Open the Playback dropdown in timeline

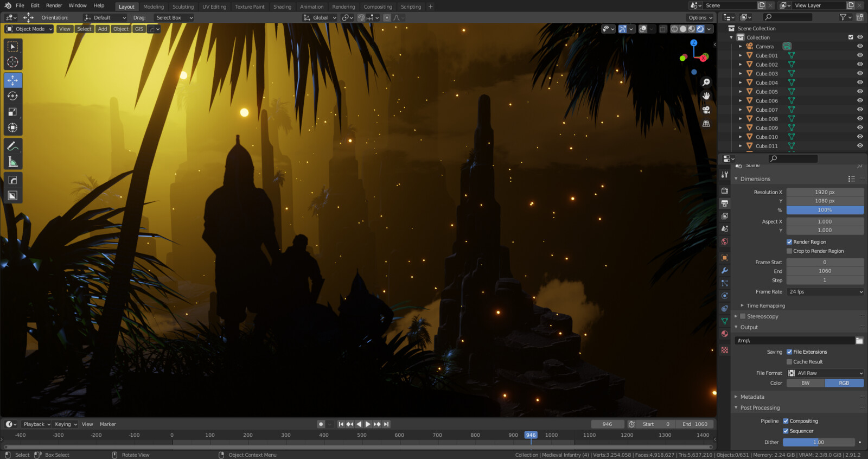37,424
